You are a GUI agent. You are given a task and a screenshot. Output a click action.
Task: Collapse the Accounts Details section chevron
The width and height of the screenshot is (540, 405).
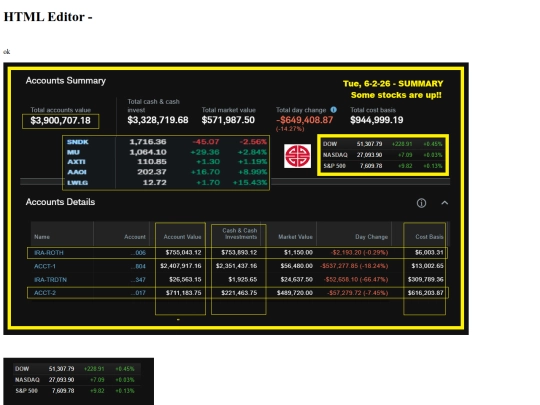(445, 202)
